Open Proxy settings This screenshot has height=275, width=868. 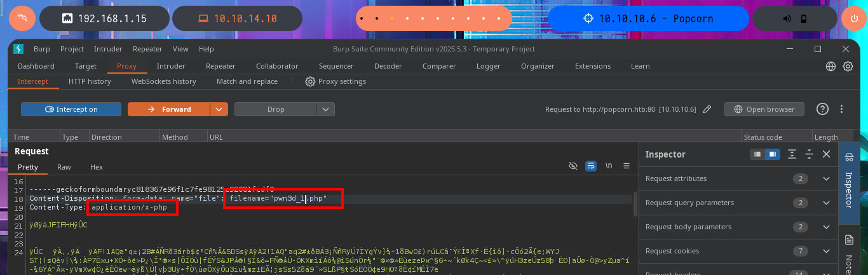(x=336, y=81)
